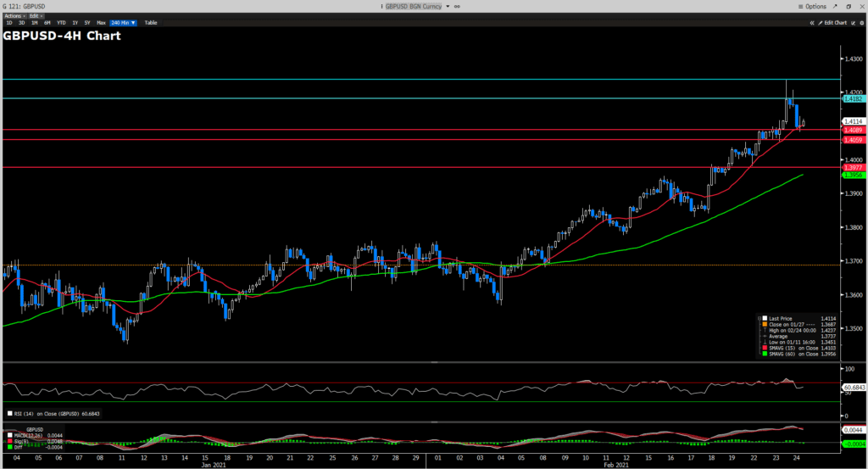This screenshot has height=469, width=868.
Task: Select the 1D time range
Action: click(9, 23)
